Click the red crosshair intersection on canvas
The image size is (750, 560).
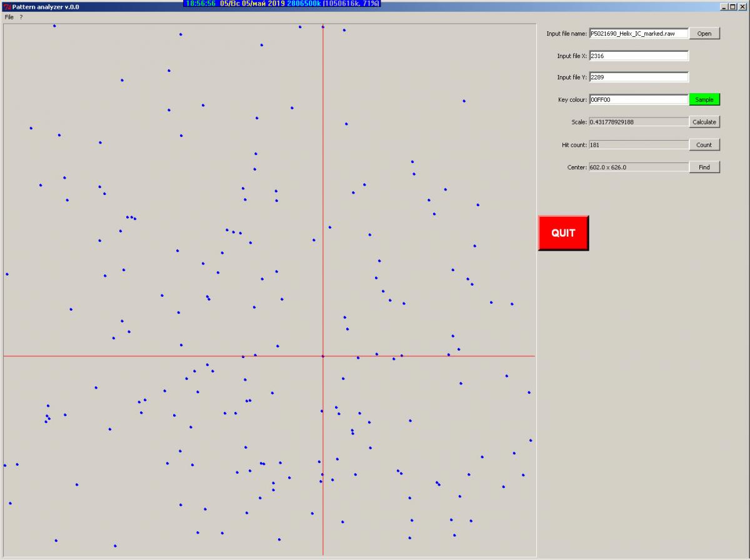322,356
